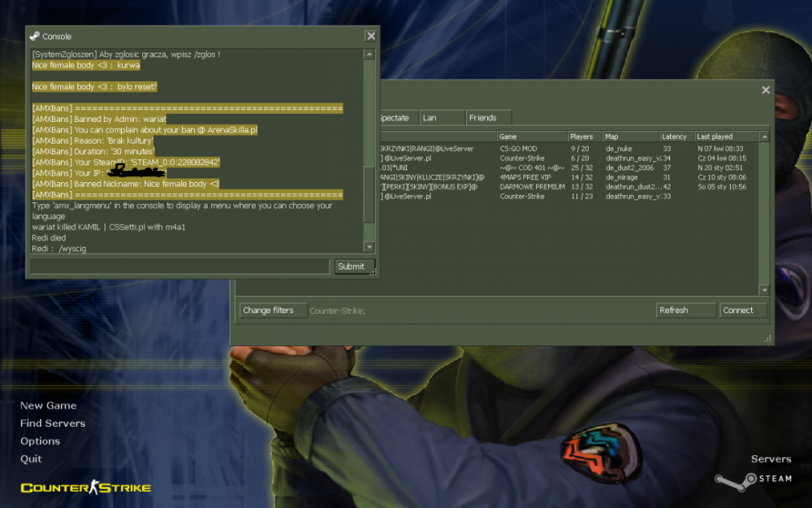Click the server list scroll down arrow

(764, 290)
